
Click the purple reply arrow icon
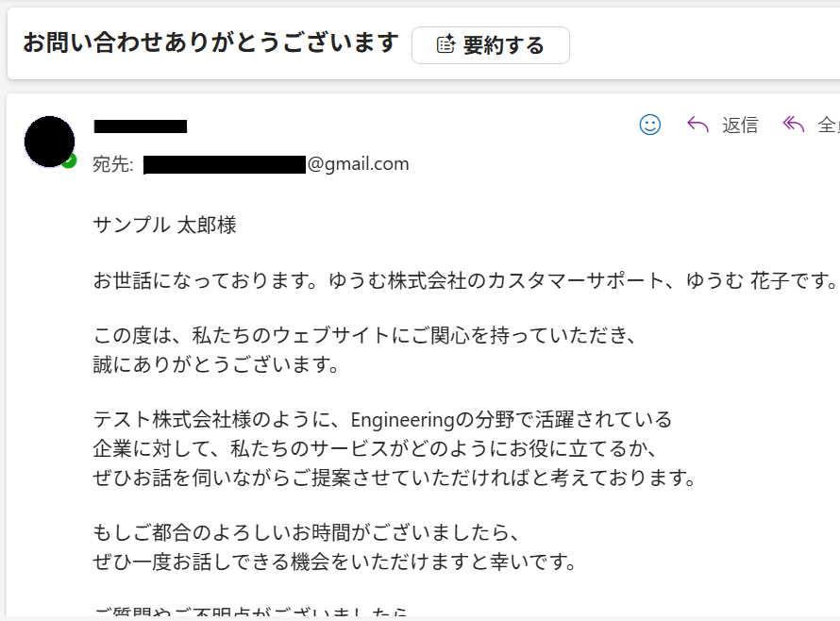pos(698,125)
